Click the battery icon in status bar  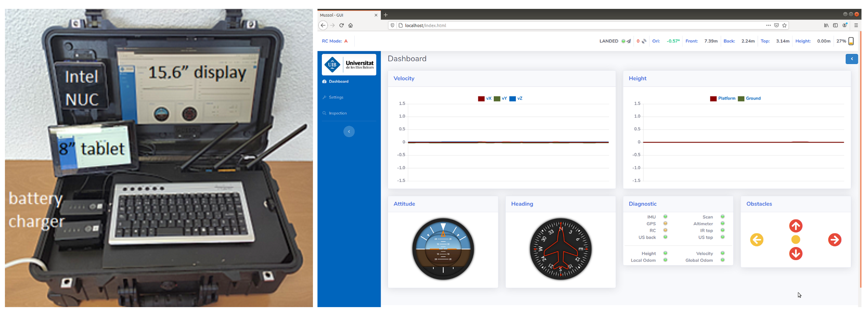click(x=851, y=41)
